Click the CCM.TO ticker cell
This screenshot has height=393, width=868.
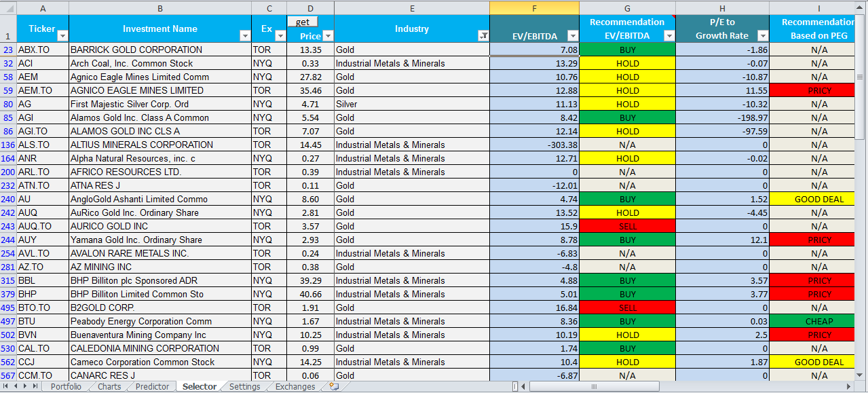[x=43, y=375]
